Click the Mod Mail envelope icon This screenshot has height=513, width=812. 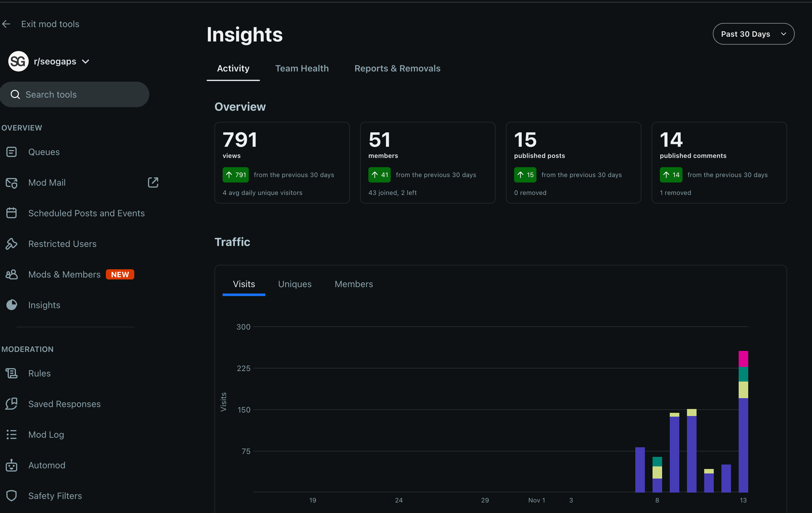[x=11, y=183]
